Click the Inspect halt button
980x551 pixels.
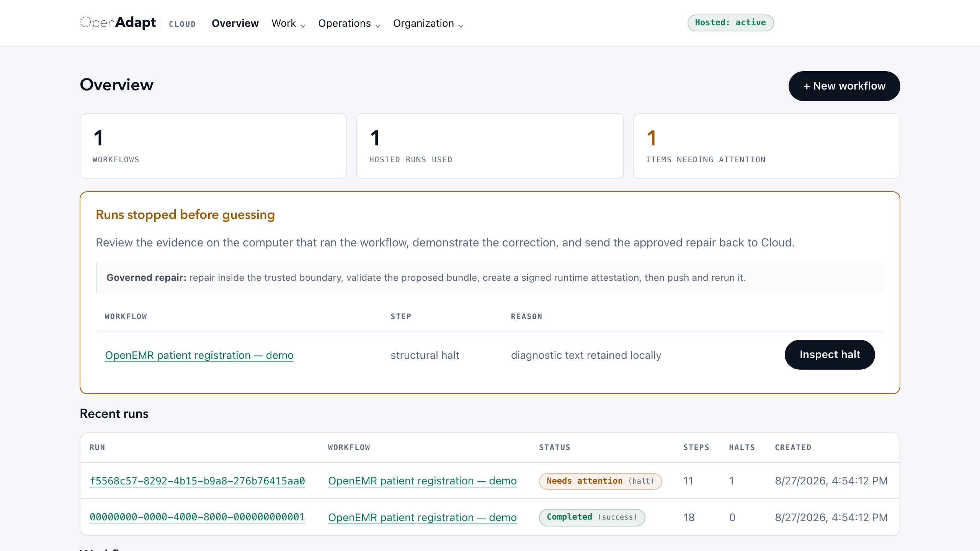830,355
